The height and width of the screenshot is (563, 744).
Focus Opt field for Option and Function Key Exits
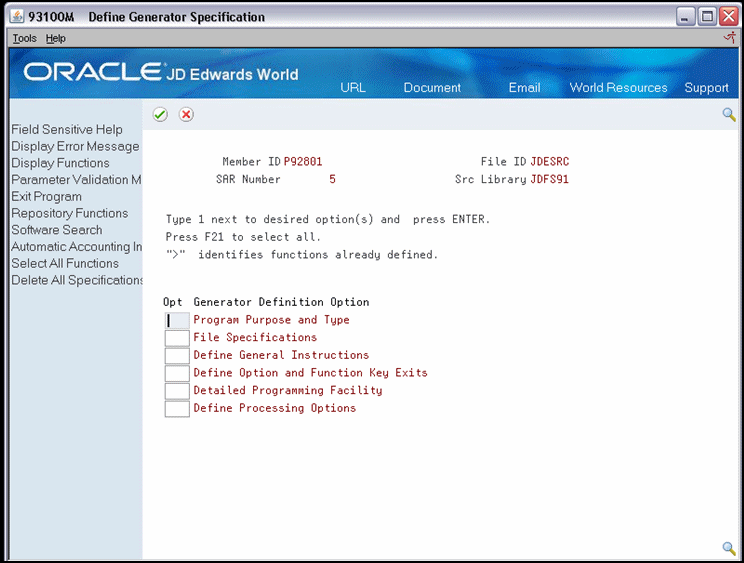[x=177, y=373]
